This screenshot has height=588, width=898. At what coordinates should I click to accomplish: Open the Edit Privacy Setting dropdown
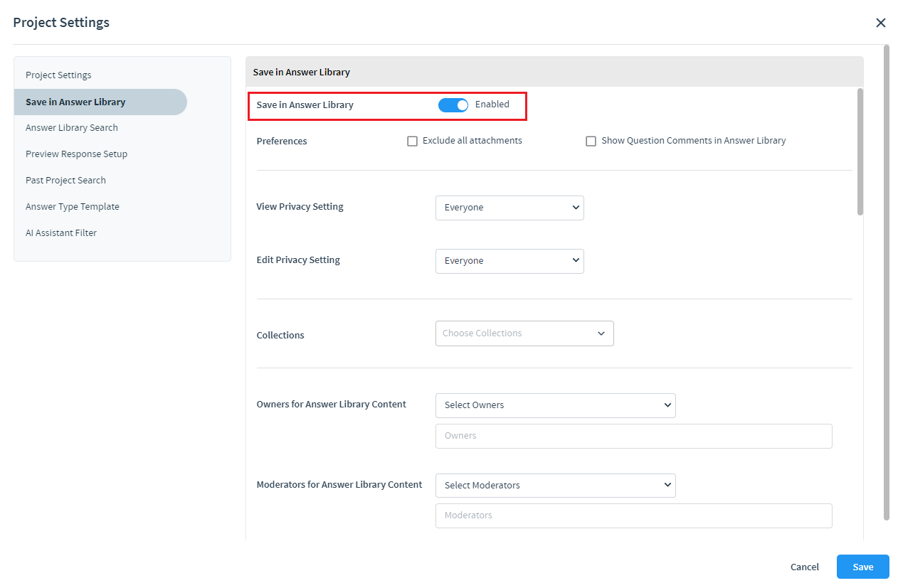[509, 261]
